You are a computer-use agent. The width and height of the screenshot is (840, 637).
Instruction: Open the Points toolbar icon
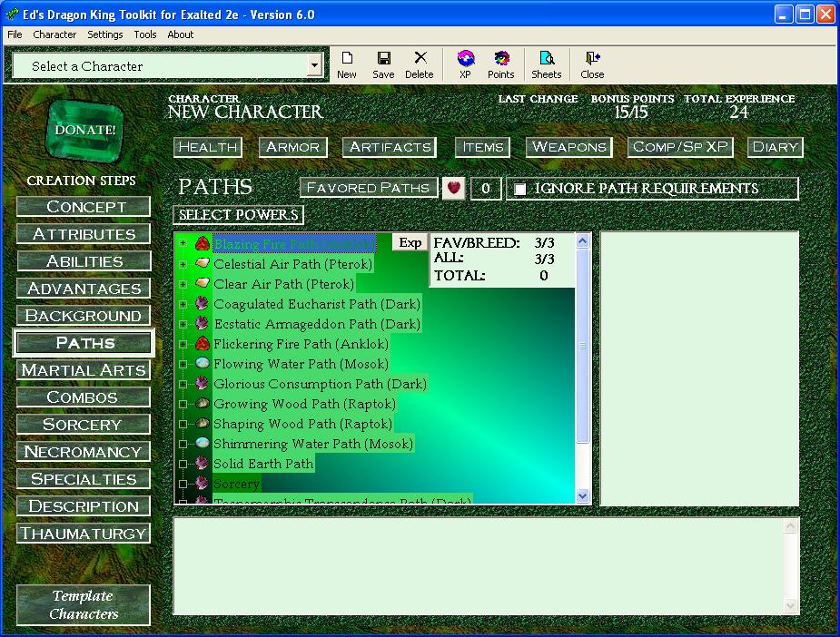[x=501, y=65]
